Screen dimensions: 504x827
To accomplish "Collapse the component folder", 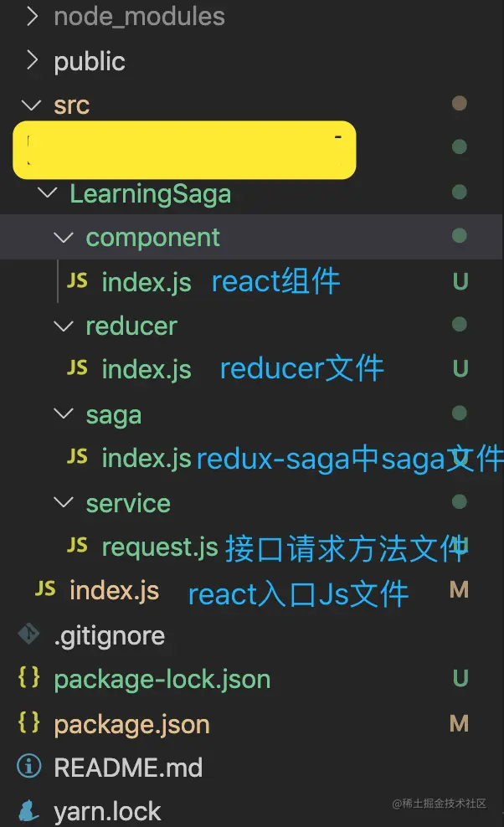I will [64, 237].
